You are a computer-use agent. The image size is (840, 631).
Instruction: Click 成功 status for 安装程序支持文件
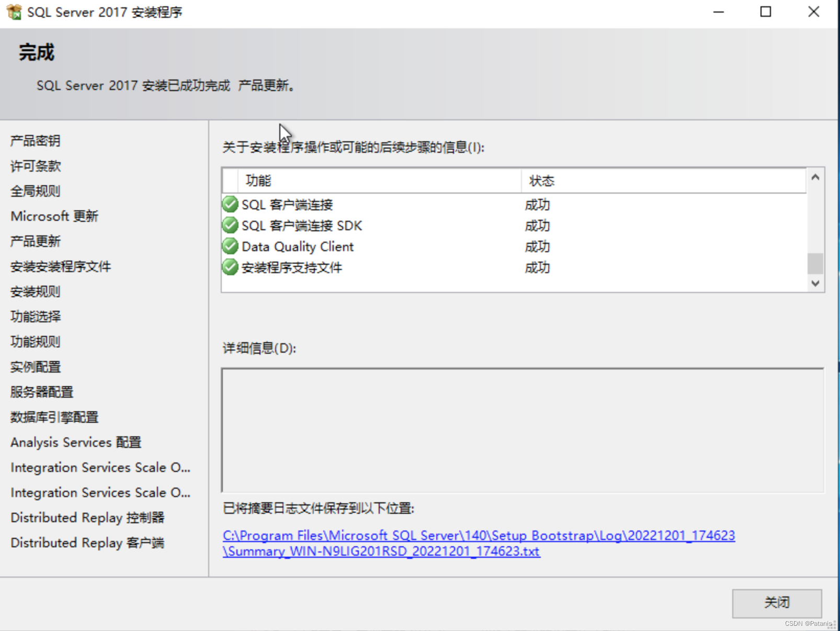[537, 267]
